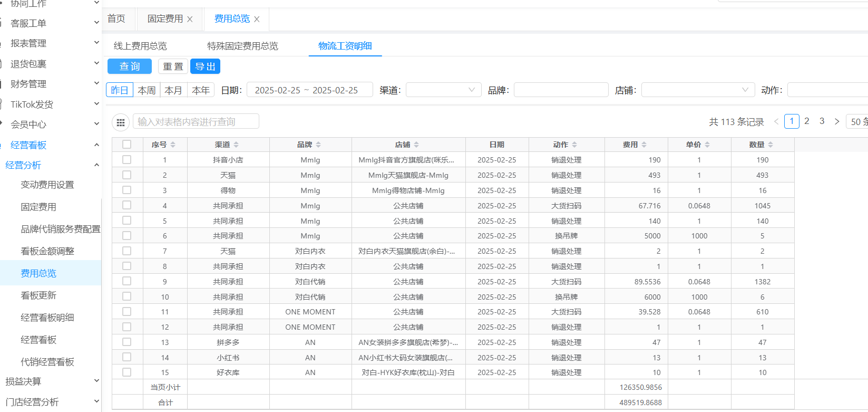Sort table by 序号 column icon
868x412 pixels.
click(173, 145)
